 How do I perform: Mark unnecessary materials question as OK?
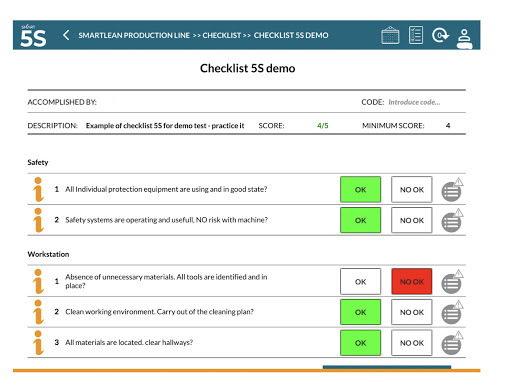(x=360, y=281)
